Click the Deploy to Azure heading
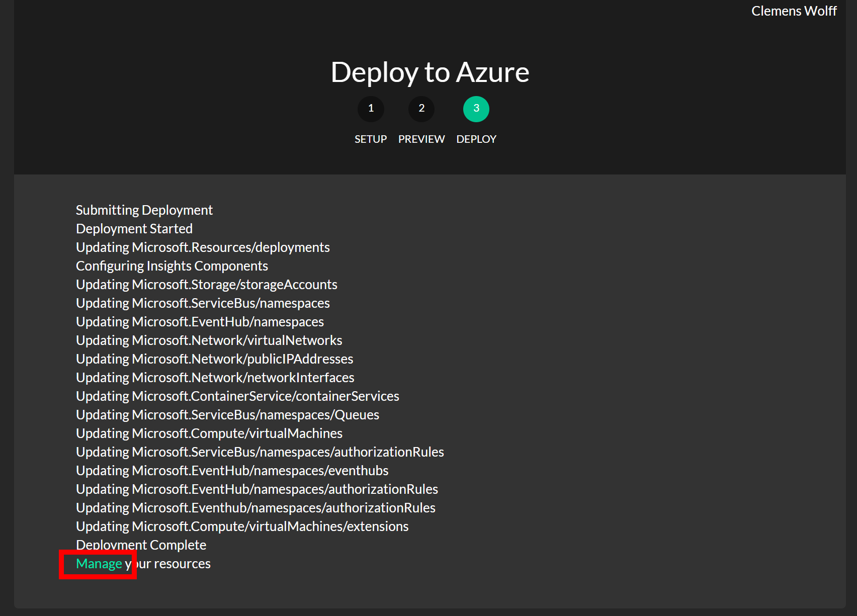Screen dimensions: 857x616 [430, 72]
